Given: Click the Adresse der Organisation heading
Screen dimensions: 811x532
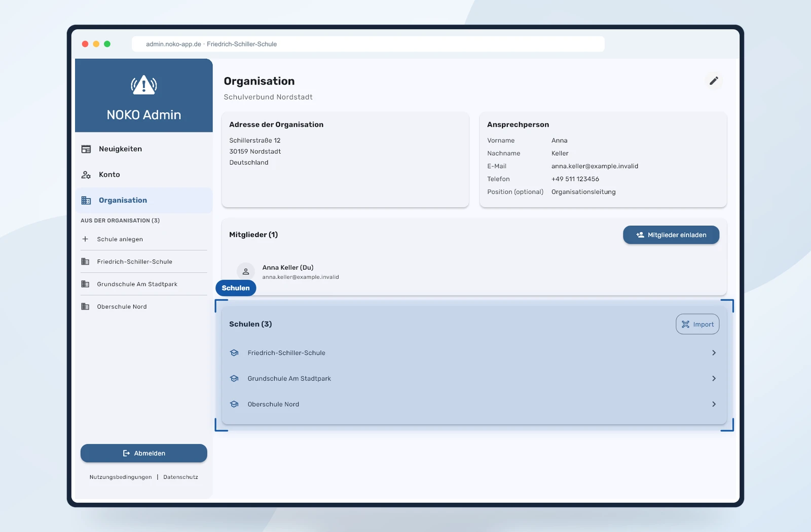Looking at the screenshot, I should click(276, 125).
